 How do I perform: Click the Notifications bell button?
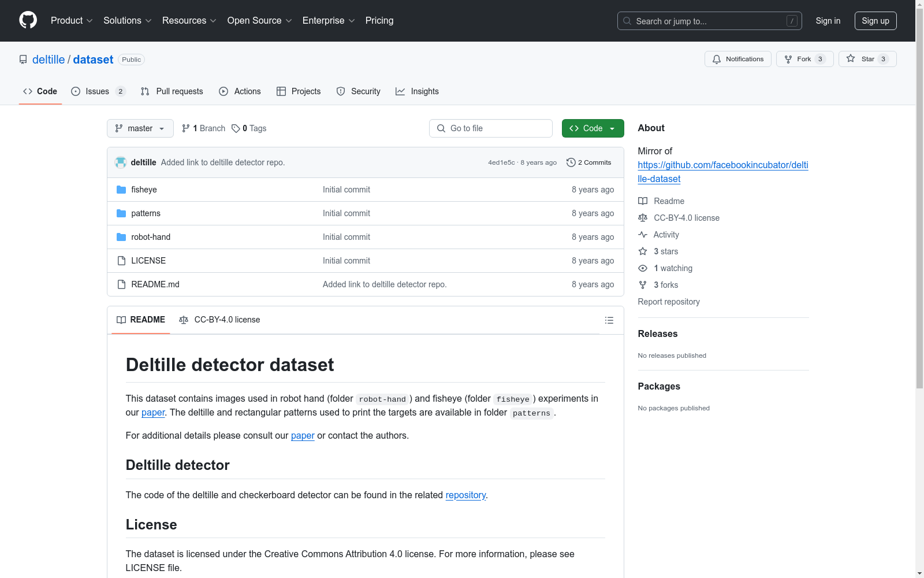click(737, 59)
